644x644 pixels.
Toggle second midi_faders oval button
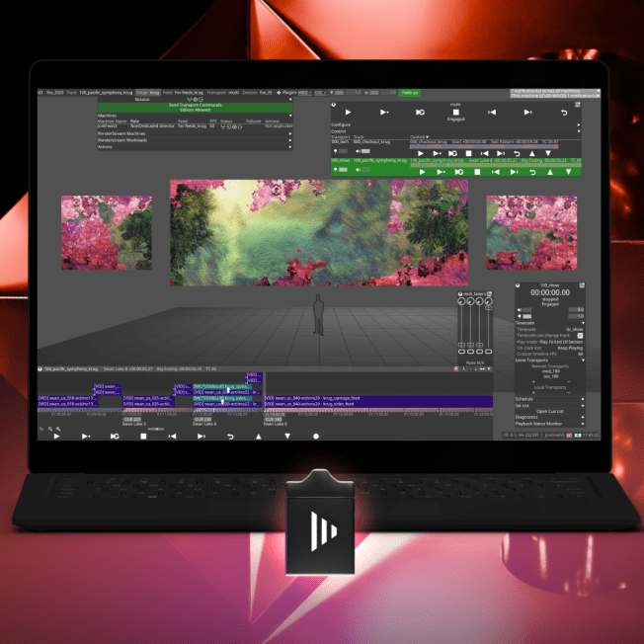[471, 352]
